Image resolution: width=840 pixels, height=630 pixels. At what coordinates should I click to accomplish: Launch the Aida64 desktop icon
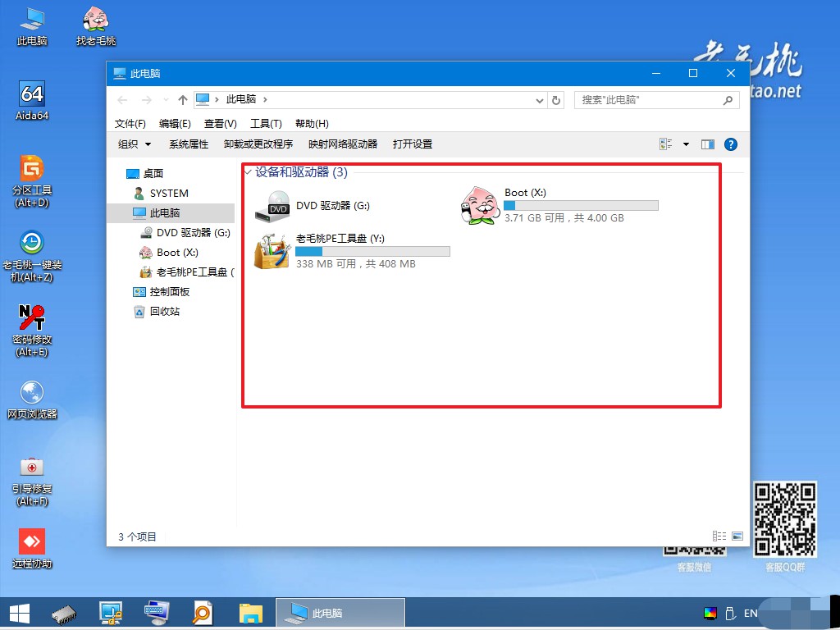(x=32, y=101)
